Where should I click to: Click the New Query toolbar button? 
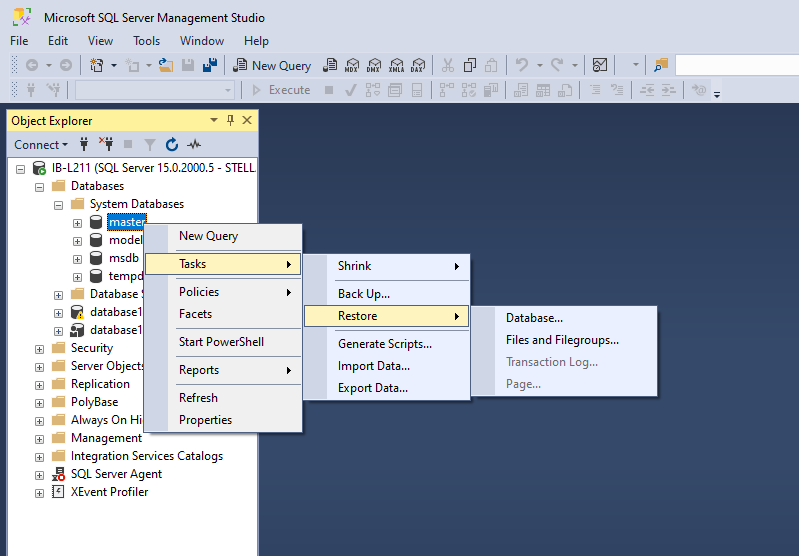[x=272, y=65]
